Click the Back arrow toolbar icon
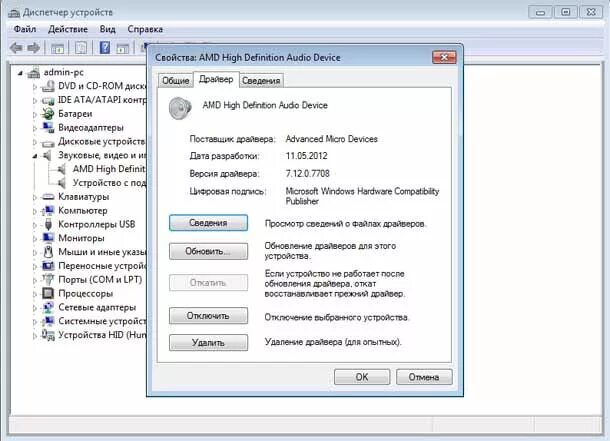The image size is (610, 441). 16,48
